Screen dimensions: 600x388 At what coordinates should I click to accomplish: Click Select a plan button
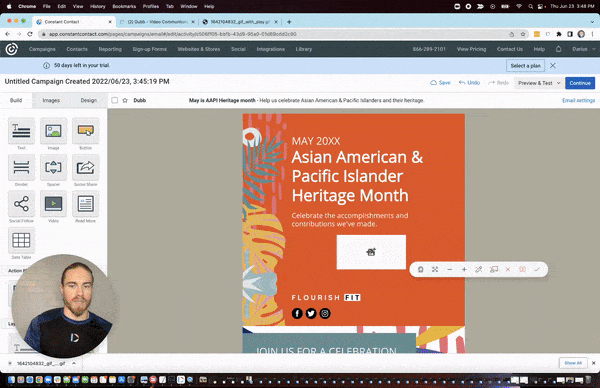click(x=525, y=66)
